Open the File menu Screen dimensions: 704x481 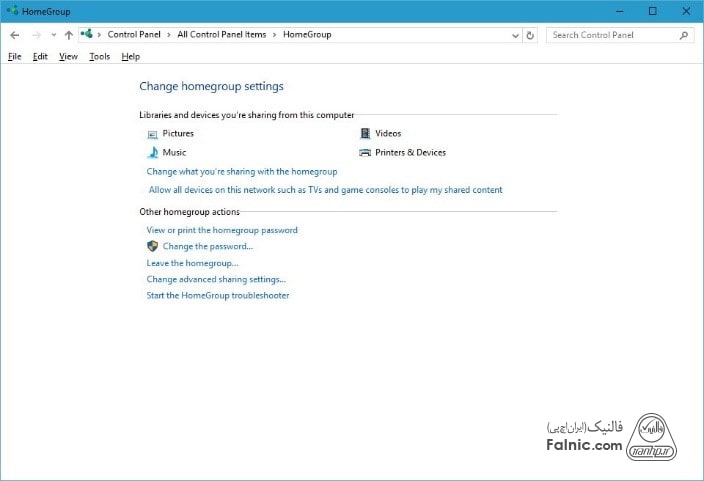14,57
